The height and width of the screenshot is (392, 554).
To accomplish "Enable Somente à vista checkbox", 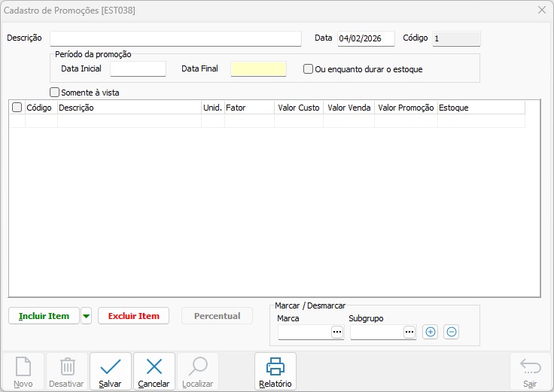I will point(54,93).
